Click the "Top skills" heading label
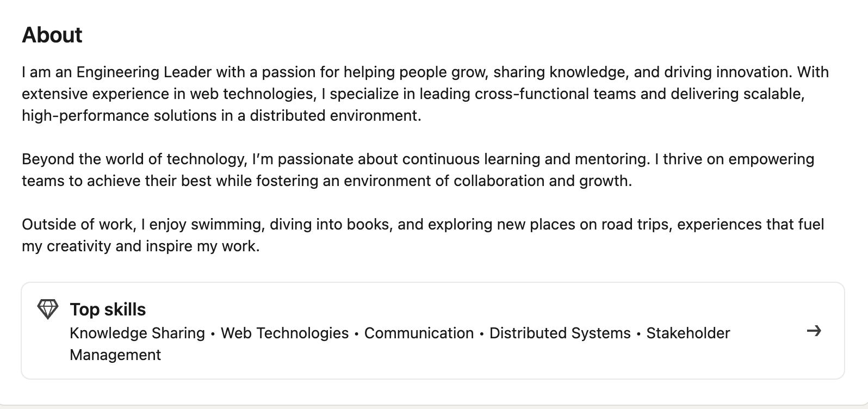This screenshot has width=868, height=409. (x=107, y=309)
